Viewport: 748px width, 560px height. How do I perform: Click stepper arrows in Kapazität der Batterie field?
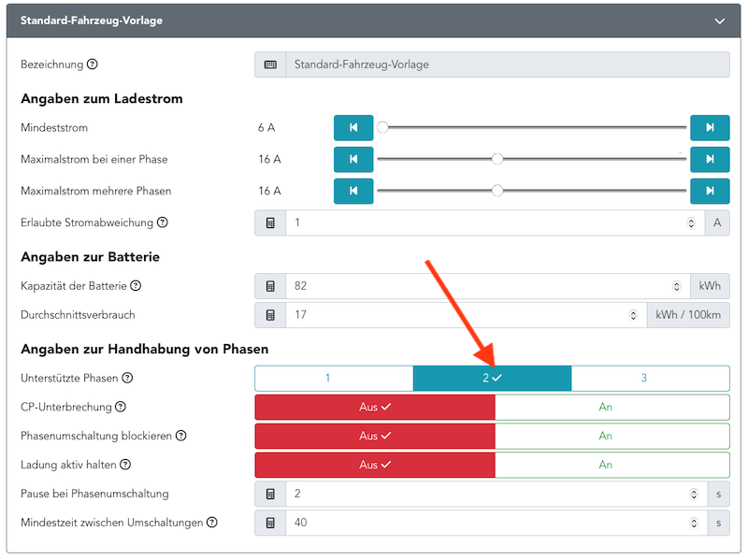677,286
